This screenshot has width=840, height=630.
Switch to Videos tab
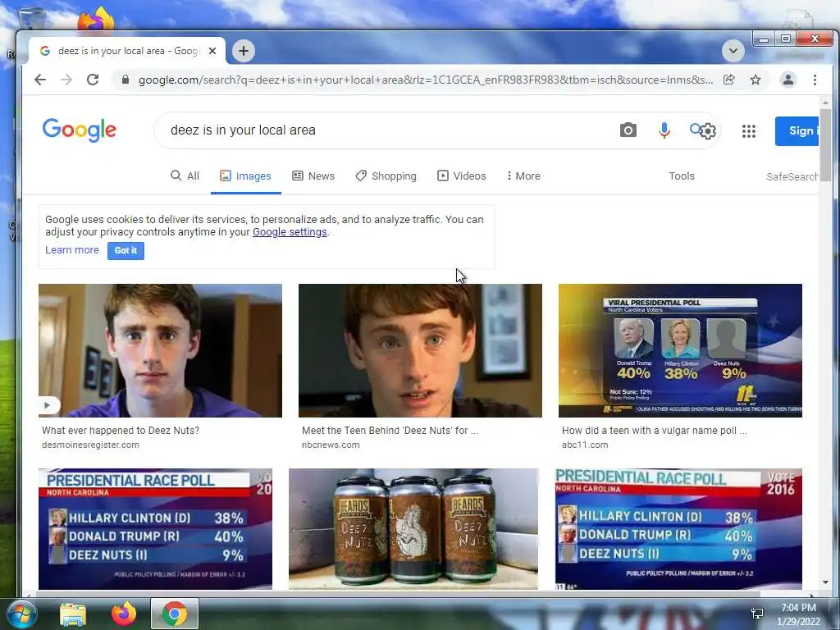(462, 176)
